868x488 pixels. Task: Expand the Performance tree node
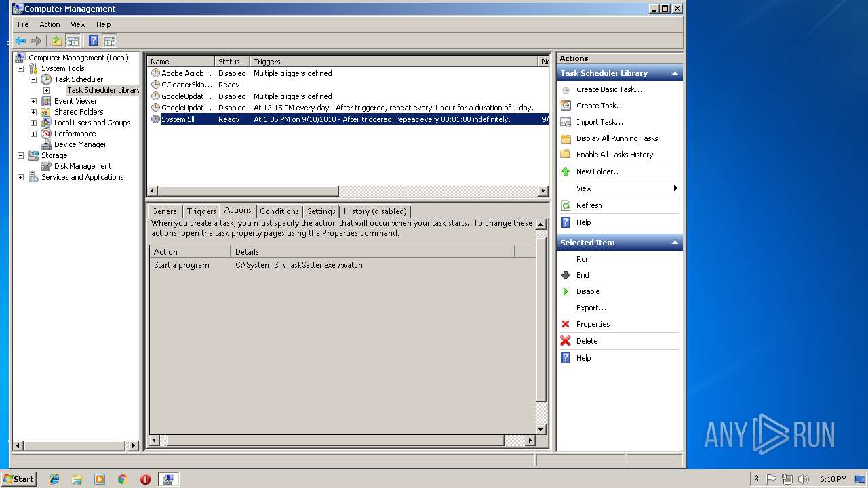click(x=33, y=134)
